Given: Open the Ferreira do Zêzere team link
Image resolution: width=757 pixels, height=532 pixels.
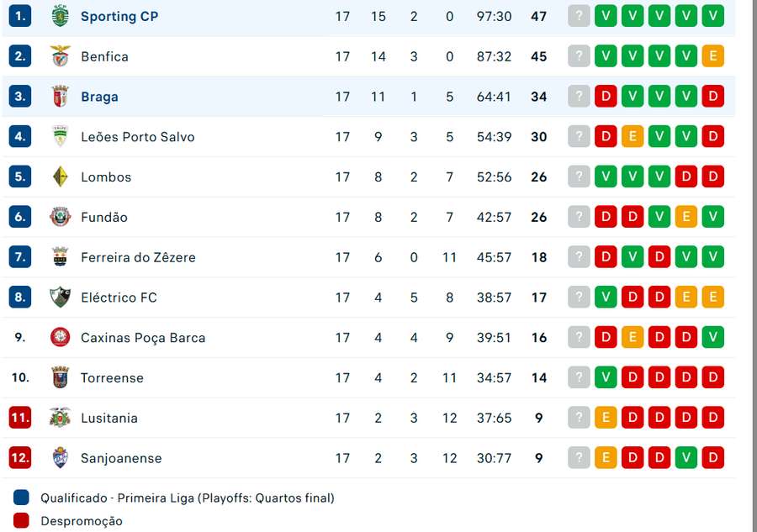Looking at the screenshot, I should coord(138,257).
